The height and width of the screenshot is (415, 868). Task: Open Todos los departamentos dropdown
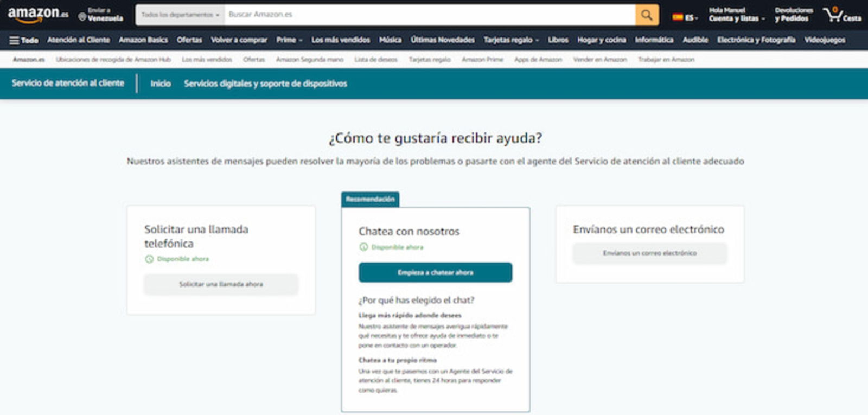(x=180, y=15)
